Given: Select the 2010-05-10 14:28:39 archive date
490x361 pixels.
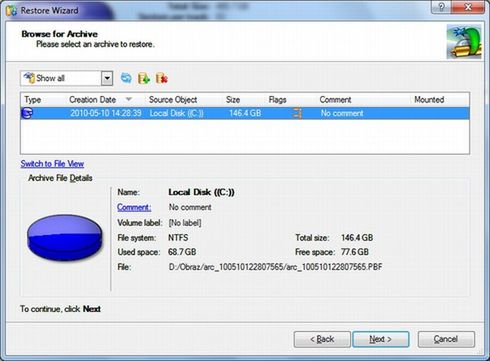Looking at the screenshot, I should tap(106, 113).
